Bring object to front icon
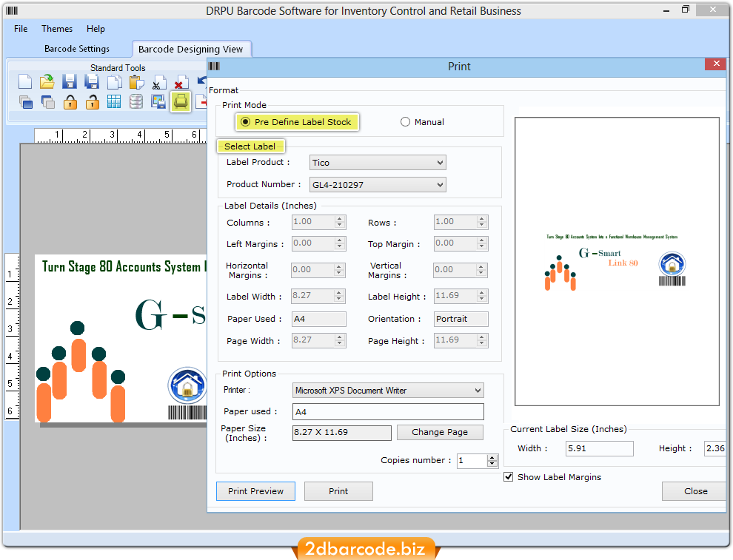Image resolution: width=733 pixels, height=560 pixels. point(25,102)
